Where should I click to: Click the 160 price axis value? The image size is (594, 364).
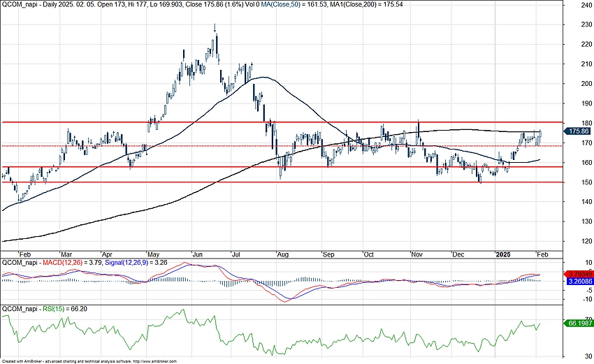586,163
